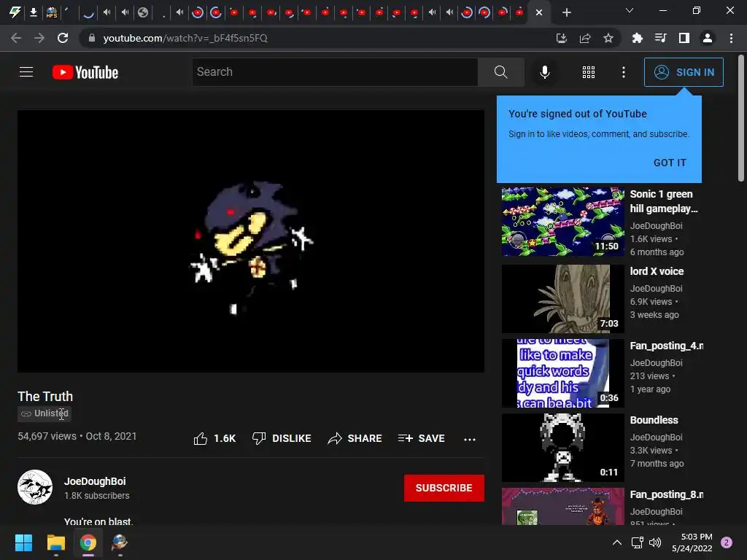Dismiss tooltip with GOT IT
Screen dimensions: 747x560
click(x=670, y=163)
